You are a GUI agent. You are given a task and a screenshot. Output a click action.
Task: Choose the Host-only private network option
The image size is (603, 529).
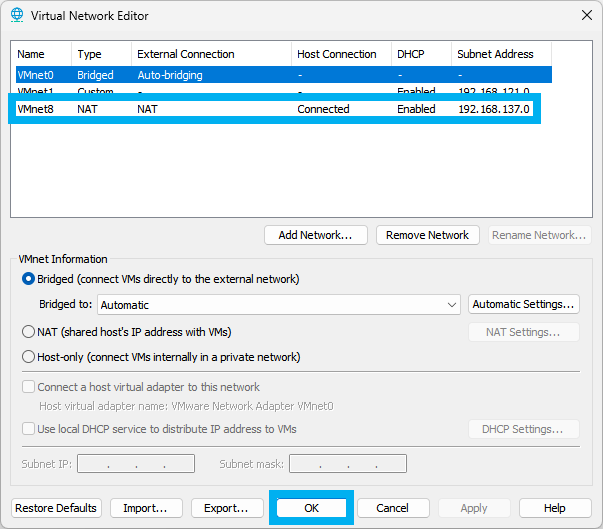[28, 357]
